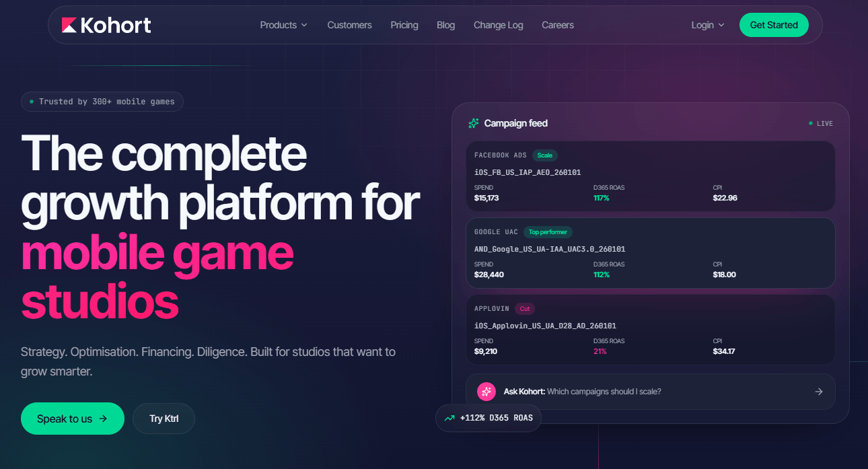Click the arrow in Ask Kohort bar
This screenshot has height=469, width=868.
pos(819,392)
